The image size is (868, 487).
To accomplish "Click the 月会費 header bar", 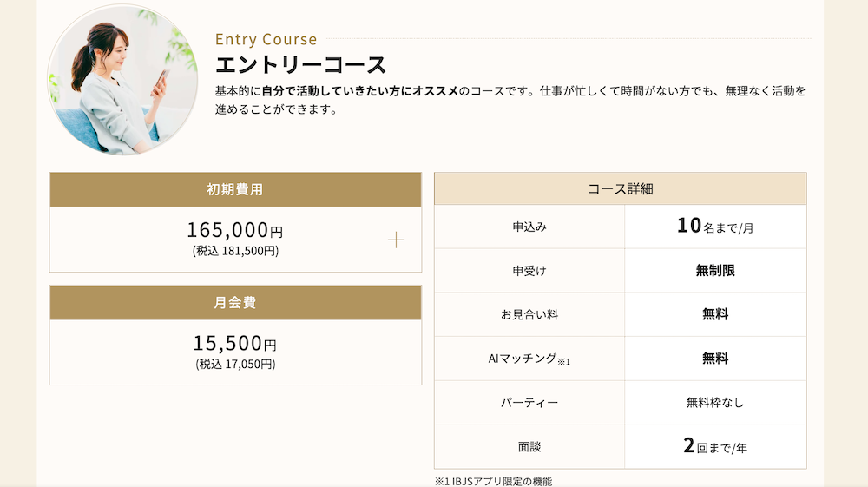I will (x=235, y=303).
